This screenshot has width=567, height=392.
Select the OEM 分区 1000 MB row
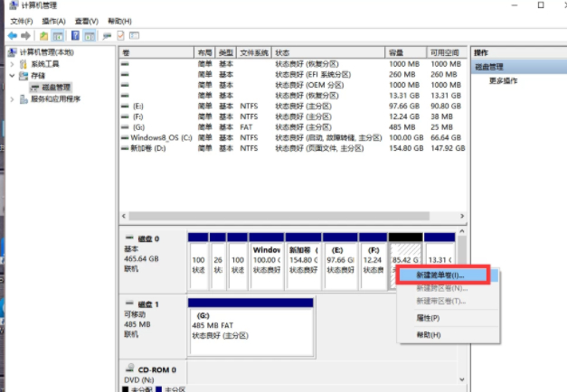pyautogui.click(x=292, y=85)
